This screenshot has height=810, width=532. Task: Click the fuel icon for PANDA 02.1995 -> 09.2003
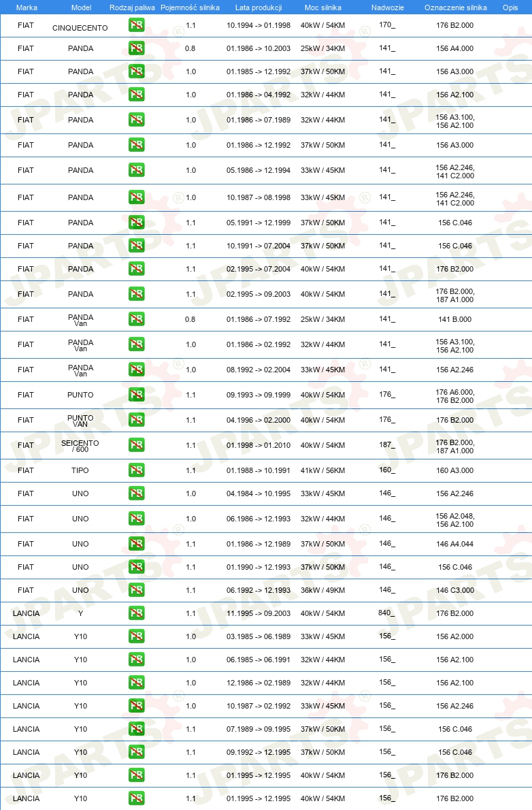pyautogui.click(x=136, y=294)
